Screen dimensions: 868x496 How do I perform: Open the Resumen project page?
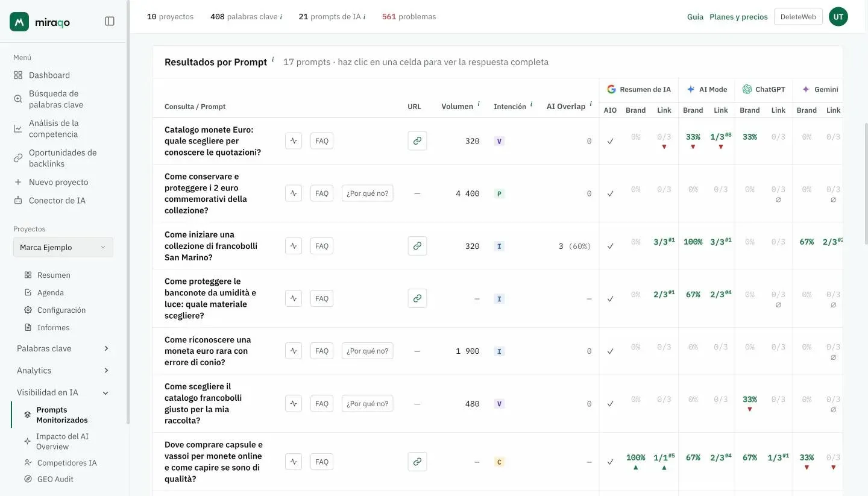54,275
